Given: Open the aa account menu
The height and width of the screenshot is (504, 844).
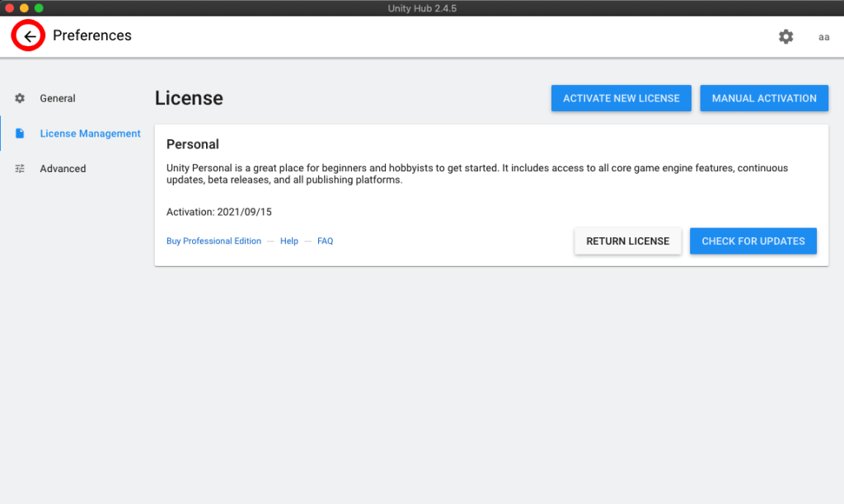Looking at the screenshot, I should tap(823, 37).
